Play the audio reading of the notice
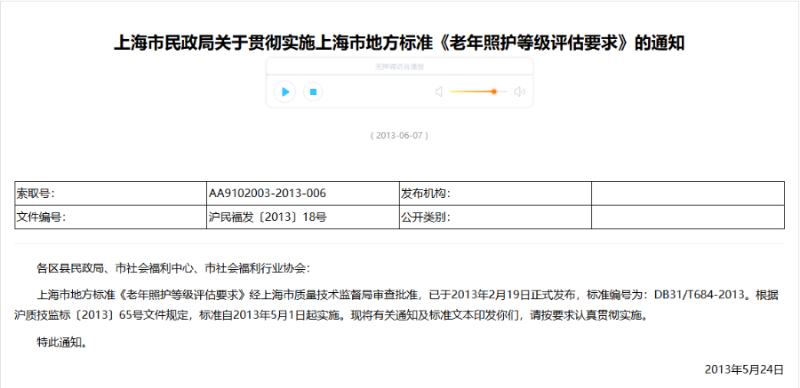This screenshot has width=800, height=388. (x=285, y=92)
